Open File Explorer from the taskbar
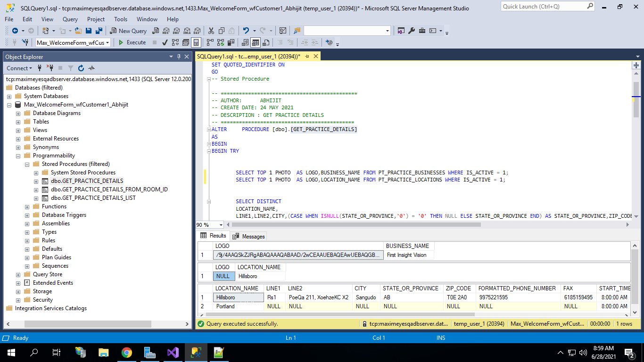Viewport: 644px width, 362px height. pyautogui.click(x=104, y=352)
